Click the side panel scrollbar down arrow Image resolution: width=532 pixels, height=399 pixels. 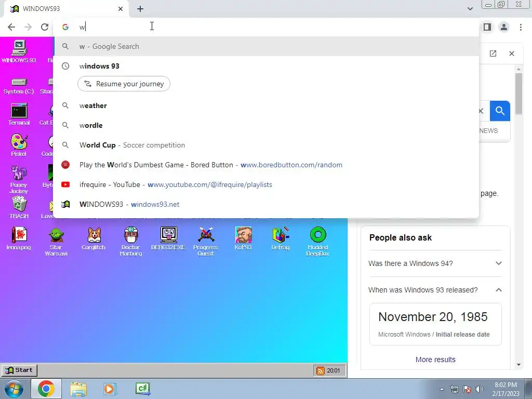pyautogui.click(x=518, y=365)
